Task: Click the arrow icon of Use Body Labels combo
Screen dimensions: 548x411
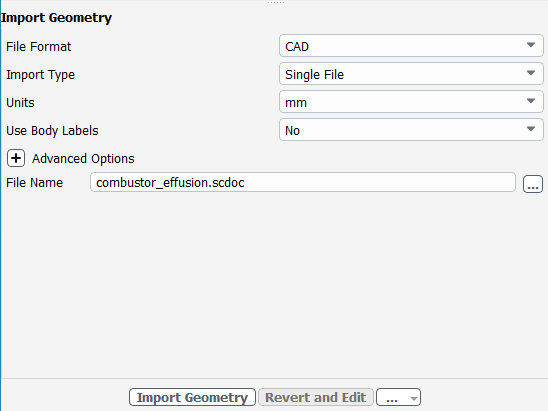Action: click(x=531, y=129)
